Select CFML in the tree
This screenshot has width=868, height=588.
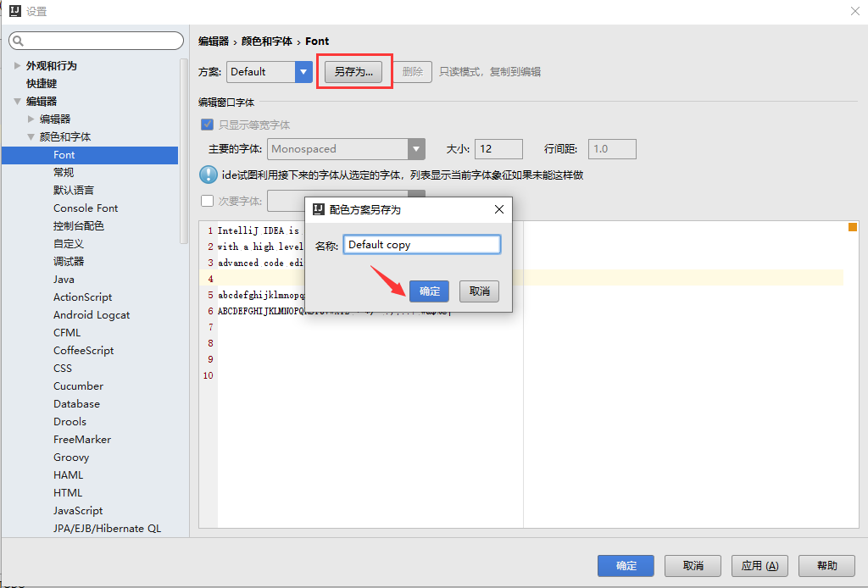67,332
